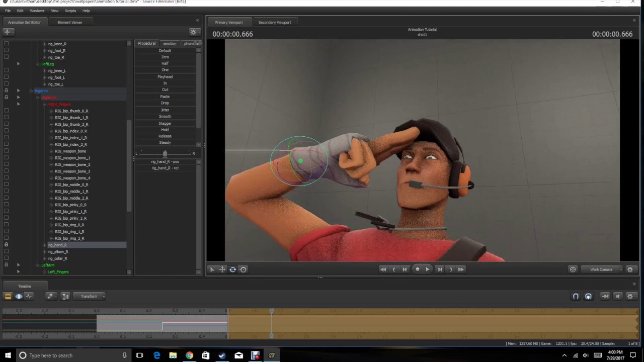Check the box beside RIG_bip_thumb_0_R
Image resolution: width=644 pixels, height=362 pixels.
(x=6, y=111)
